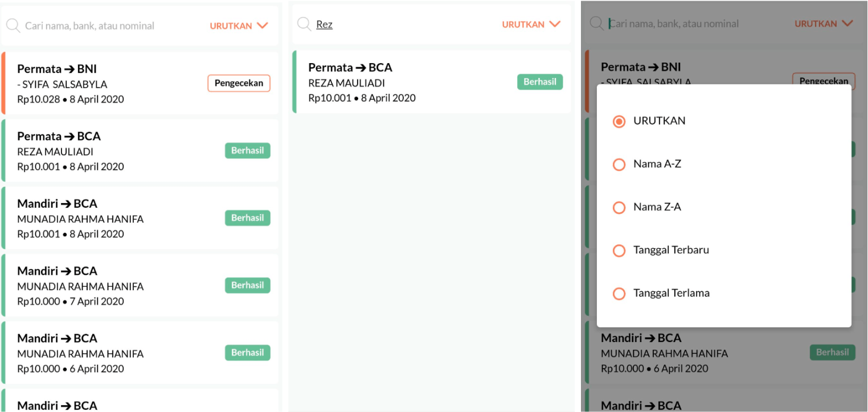Click "Rp10.001 • 8 April 2020" in the Rez search results
Viewport: 868px width, 412px height.
coord(362,98)
